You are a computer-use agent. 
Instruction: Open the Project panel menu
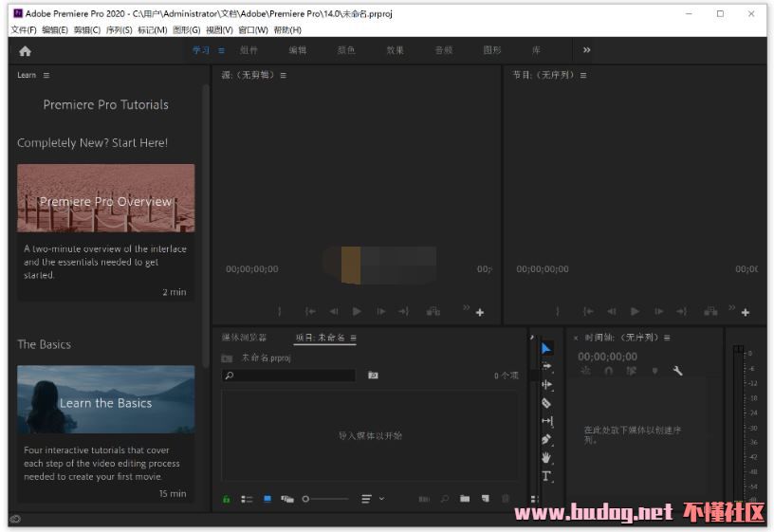click(354, 338)
